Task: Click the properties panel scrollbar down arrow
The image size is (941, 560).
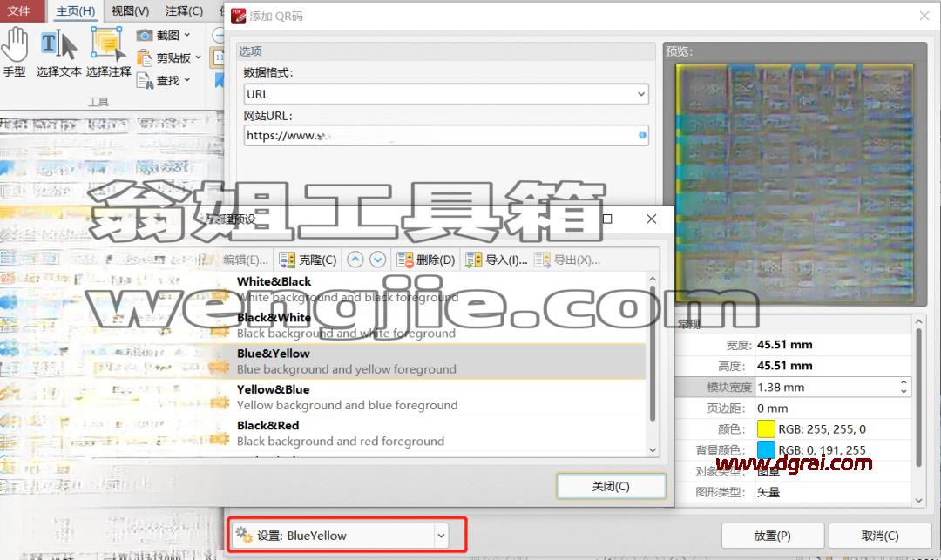Action: (919, 500)
